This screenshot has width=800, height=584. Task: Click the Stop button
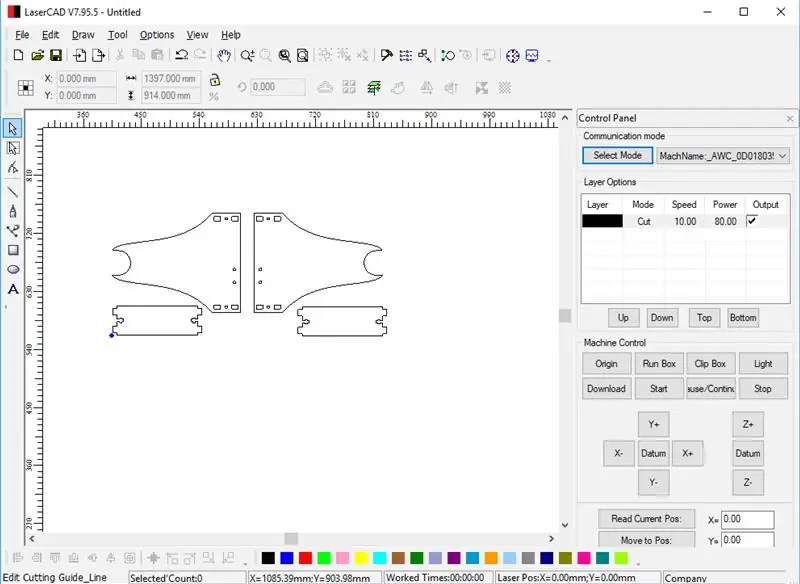coord(763,389)
